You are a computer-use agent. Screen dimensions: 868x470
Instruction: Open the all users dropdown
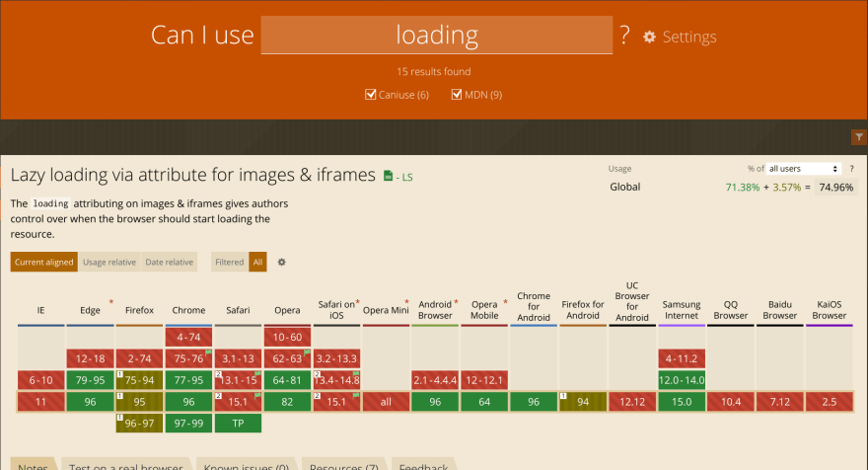coord(803,169)
